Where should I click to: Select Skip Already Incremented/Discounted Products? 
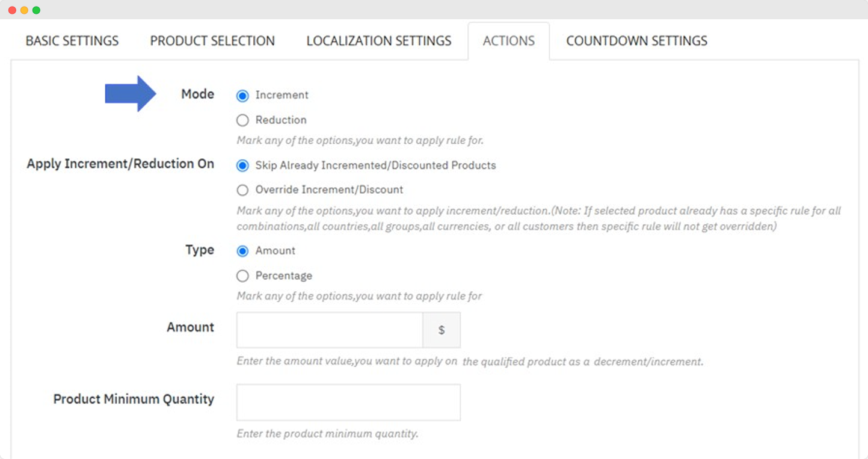(242, 165)
